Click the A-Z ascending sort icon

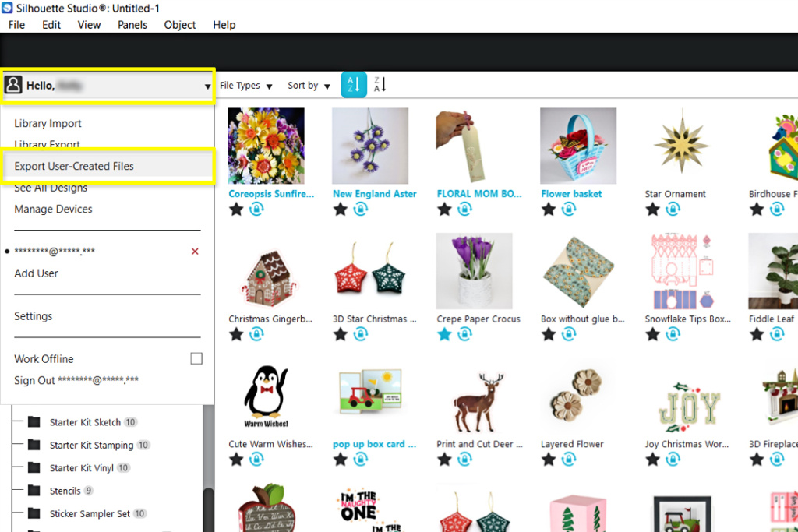coord(354,85)
